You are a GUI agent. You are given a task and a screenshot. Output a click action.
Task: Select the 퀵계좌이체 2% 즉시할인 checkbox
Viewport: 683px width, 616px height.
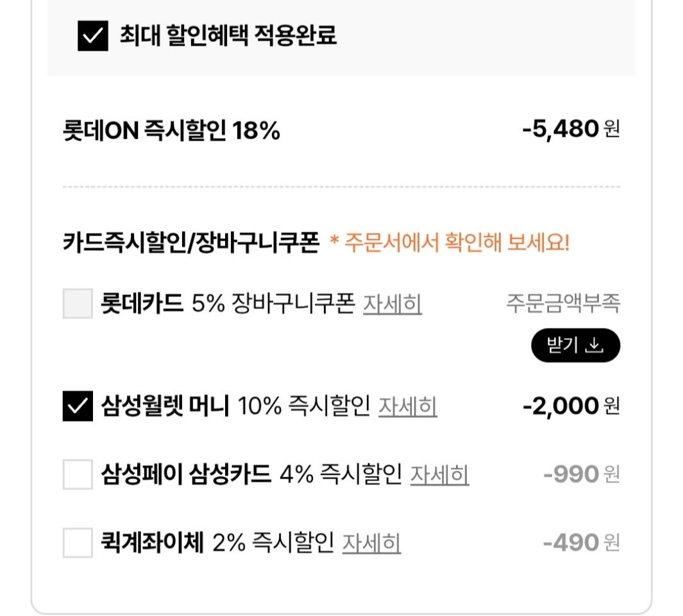(x=77, y=545)
